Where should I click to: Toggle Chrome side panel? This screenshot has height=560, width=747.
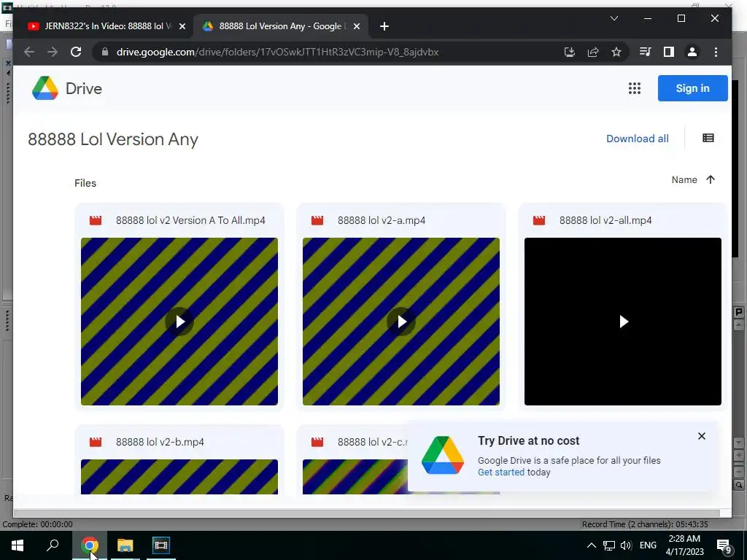(668, 52)
